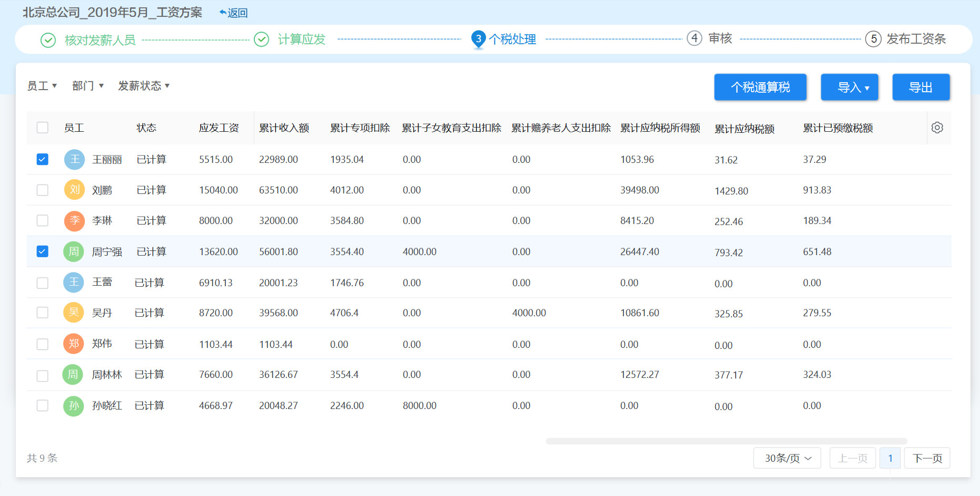Open the 发薪状态 filter dropdown
The image size is (980, 496).
click(x=143, y=86)
